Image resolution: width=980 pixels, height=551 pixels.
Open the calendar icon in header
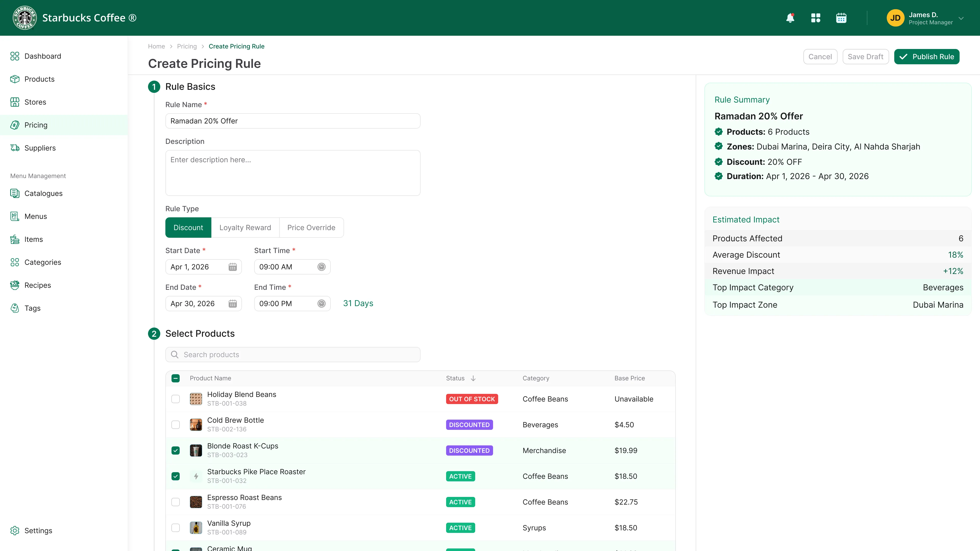(841, 18)
